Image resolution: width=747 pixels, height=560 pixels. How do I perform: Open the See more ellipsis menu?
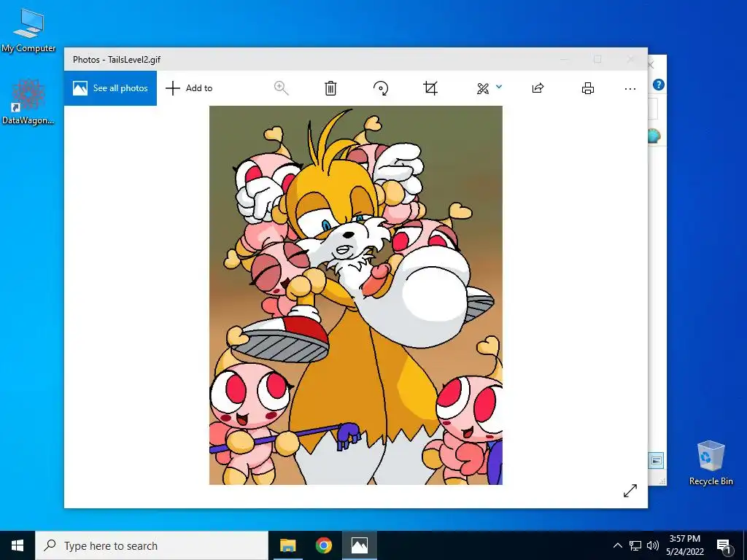(x=630, y=88)
